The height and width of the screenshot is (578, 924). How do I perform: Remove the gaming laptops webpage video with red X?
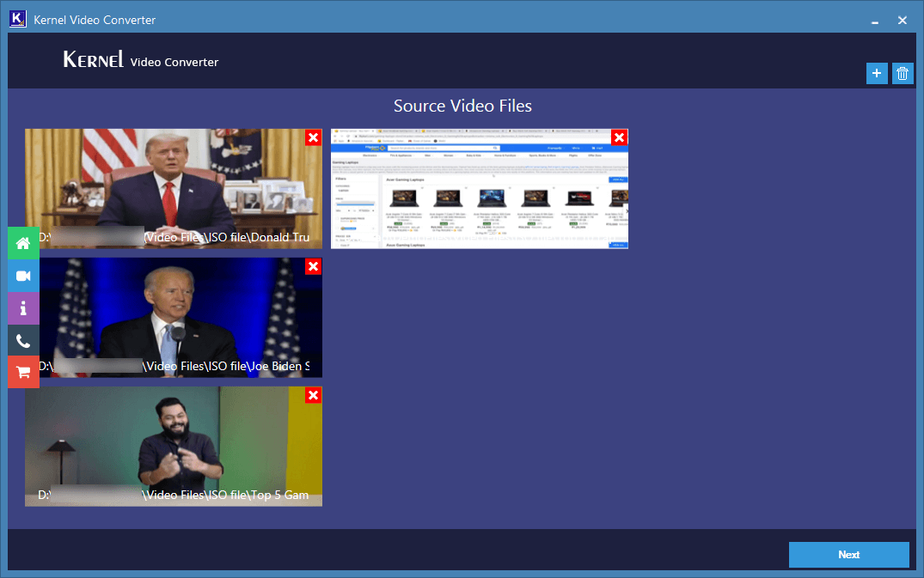(x=620, y=137)
